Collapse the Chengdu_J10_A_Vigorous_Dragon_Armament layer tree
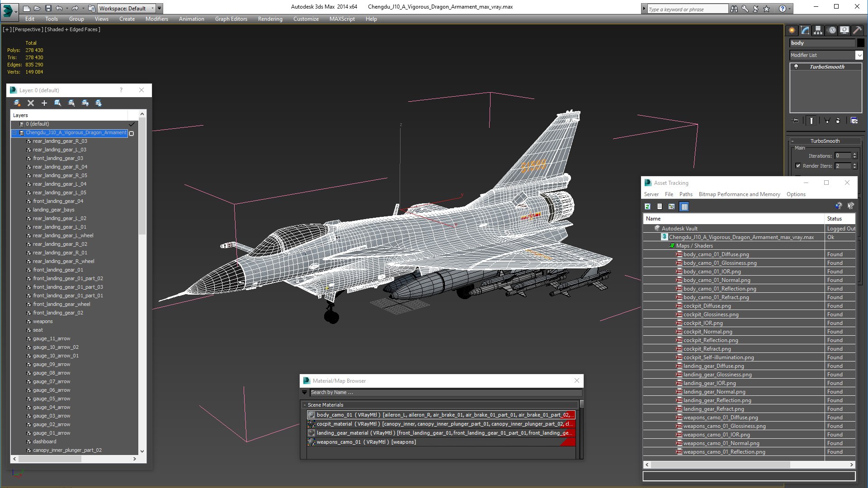 [x=14, y=133]
